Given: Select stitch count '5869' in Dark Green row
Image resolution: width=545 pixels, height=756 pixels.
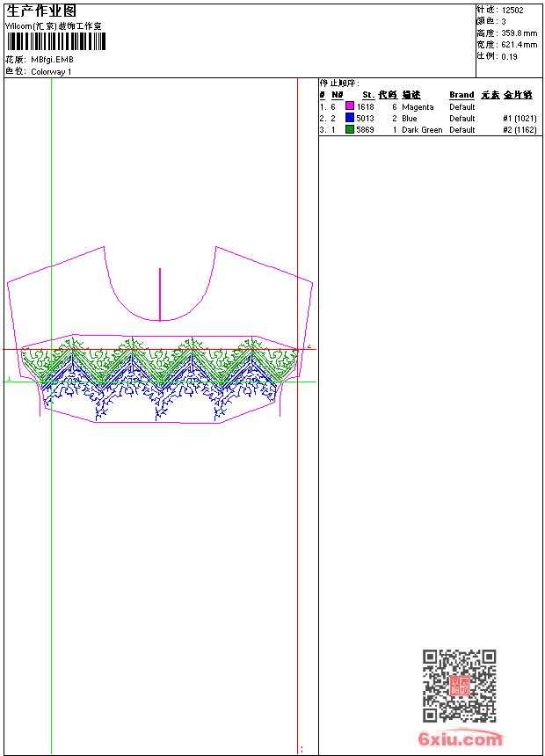Looking at the screenshot, I should (x=365, y=130).
